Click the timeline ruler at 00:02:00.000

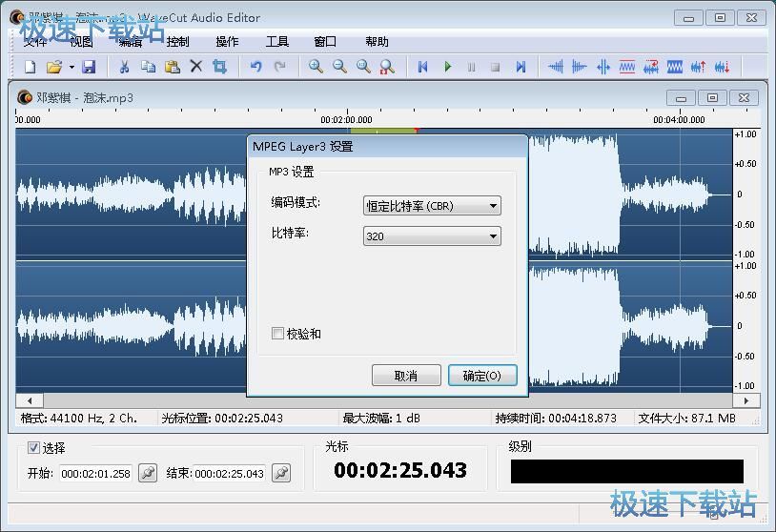pos(346,119)
